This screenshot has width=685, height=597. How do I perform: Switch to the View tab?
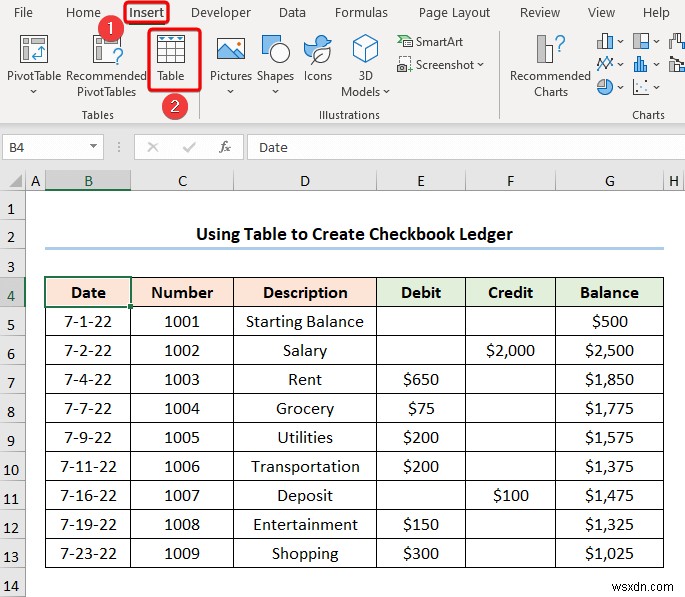[601, 13]
